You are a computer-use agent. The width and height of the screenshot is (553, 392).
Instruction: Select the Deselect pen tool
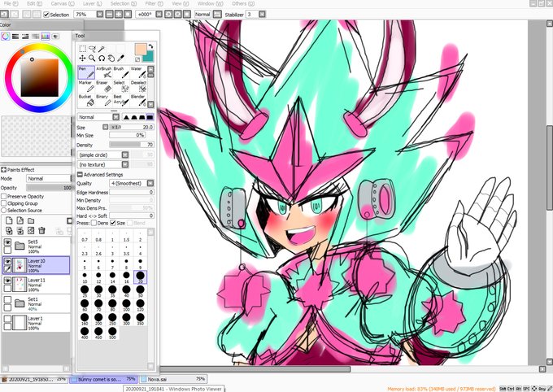pos(138,86)
